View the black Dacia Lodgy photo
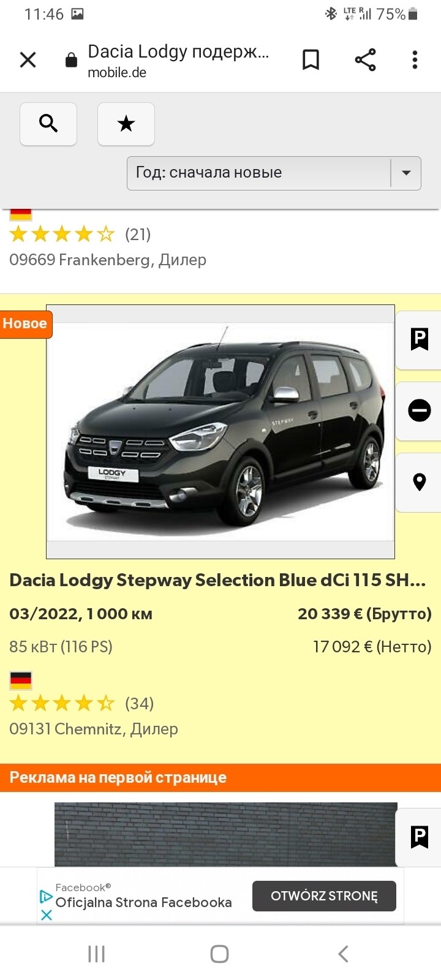This screenshot has height=980, width=441. click(221, 432)
